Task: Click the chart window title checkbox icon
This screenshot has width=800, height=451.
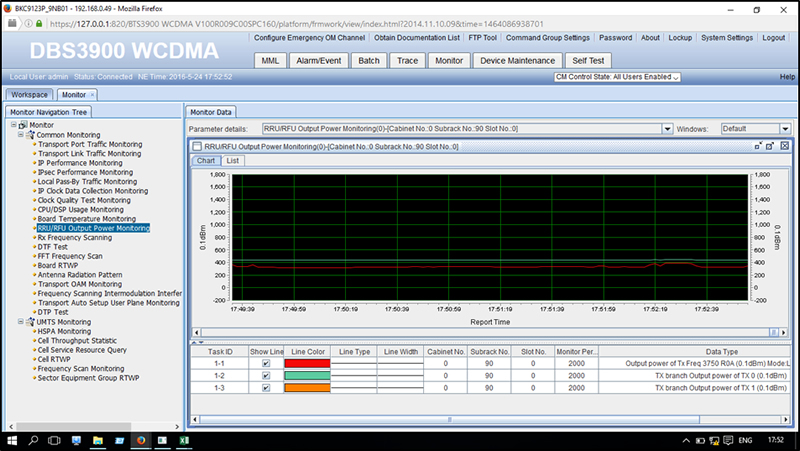Action: (x=197, y=146)
